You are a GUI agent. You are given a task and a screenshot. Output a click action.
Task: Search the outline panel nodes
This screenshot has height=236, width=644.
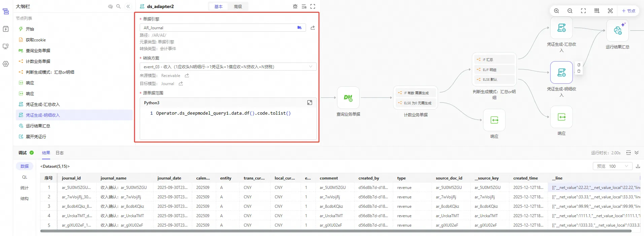click(x=118, y=6)
